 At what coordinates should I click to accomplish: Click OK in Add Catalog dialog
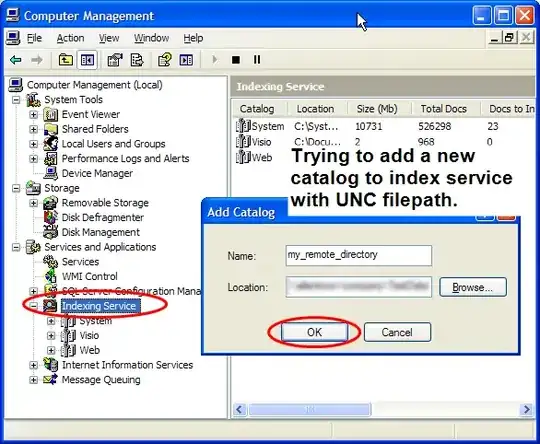[314, 332]
